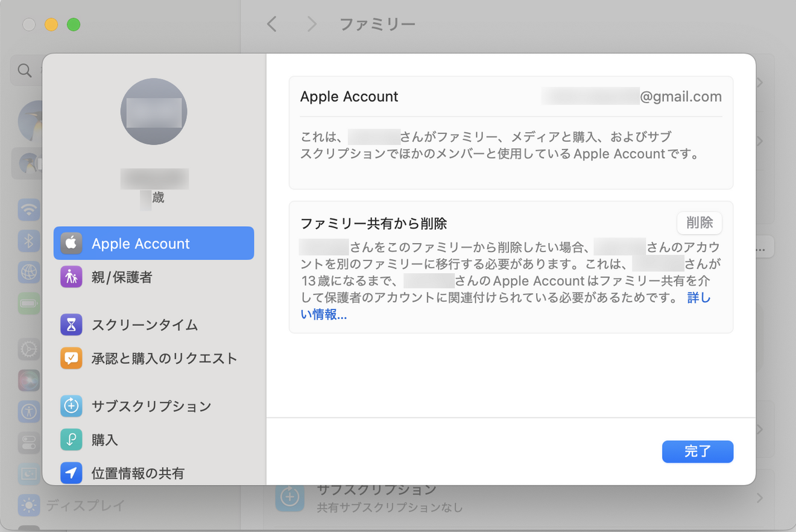Viewport: 796px width, 532px height.
Task: Open Bluetooth icon in background sidebar
Action: 29,241
